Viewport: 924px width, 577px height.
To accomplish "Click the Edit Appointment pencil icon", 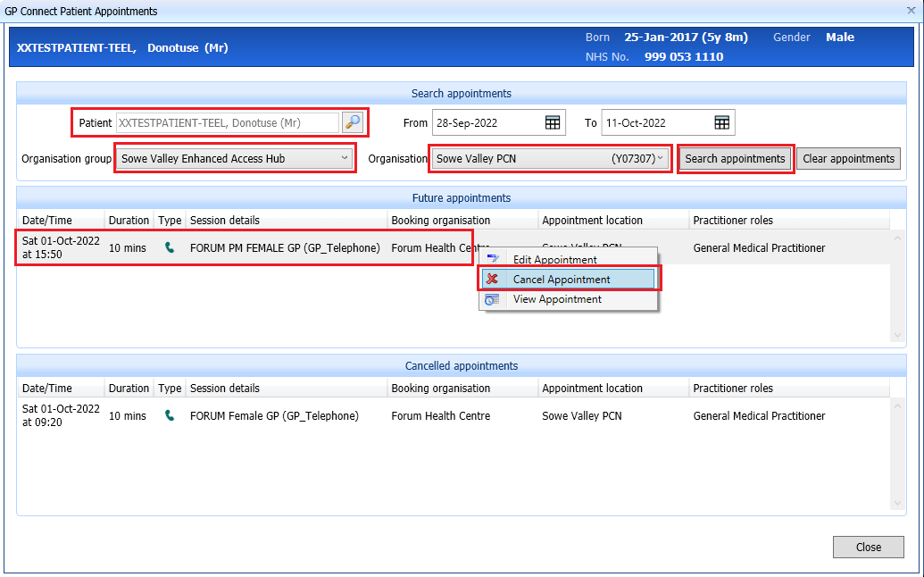I will (x=492, y=260).
